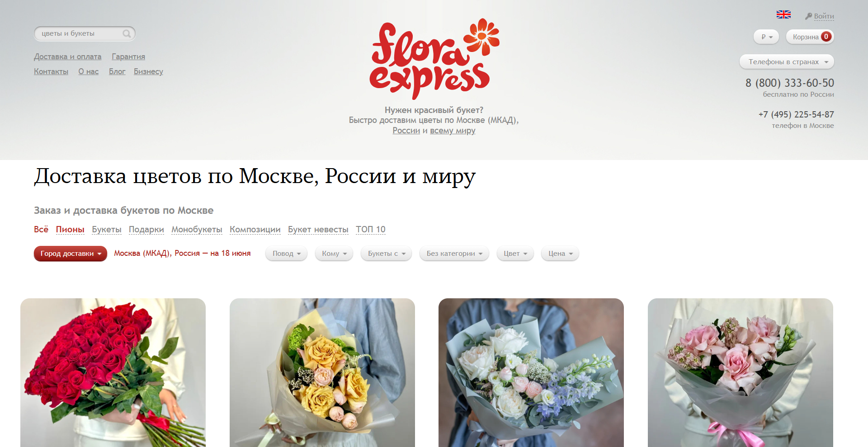Expand the Повод filter
The width and height of the screenshot is (868, 447).
tap(287, 253)
